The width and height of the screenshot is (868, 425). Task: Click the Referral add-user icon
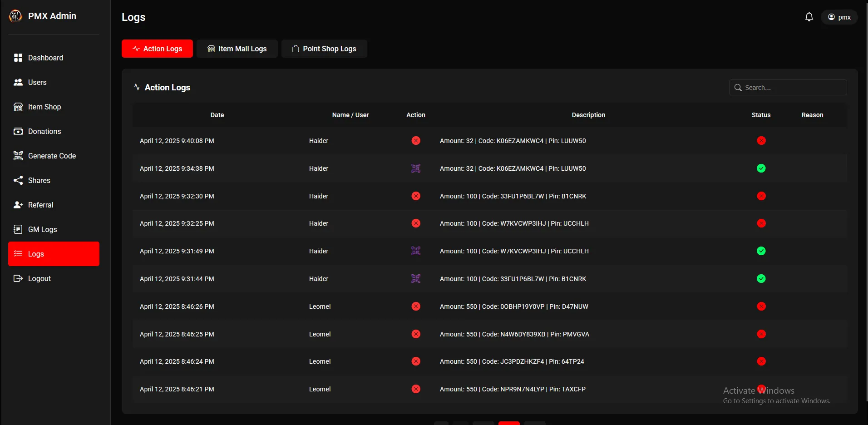[18, 205]
